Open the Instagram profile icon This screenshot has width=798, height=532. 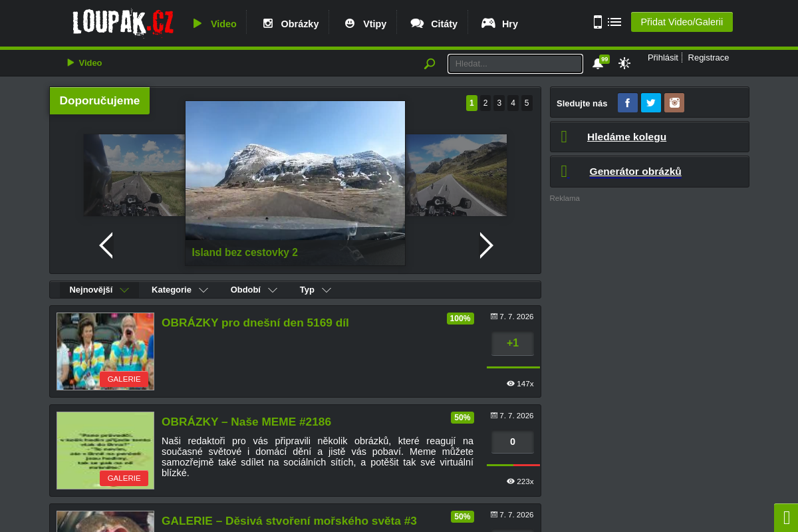(x=674, y=103)
